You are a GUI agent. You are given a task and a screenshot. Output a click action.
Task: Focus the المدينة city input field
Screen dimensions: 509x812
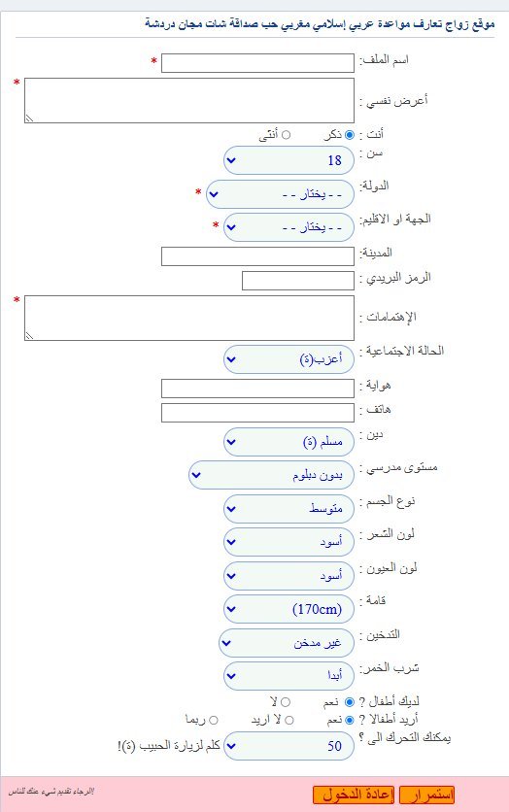[x=257, y=256]
